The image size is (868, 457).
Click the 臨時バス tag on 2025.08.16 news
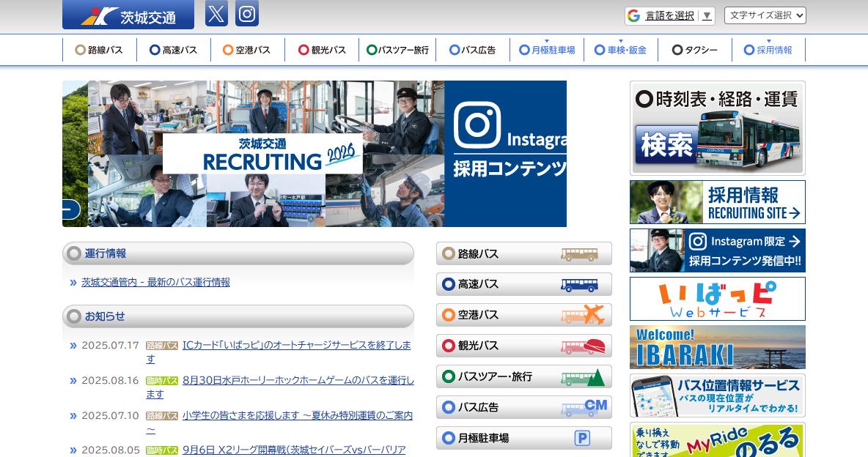(x=162, y=381)
